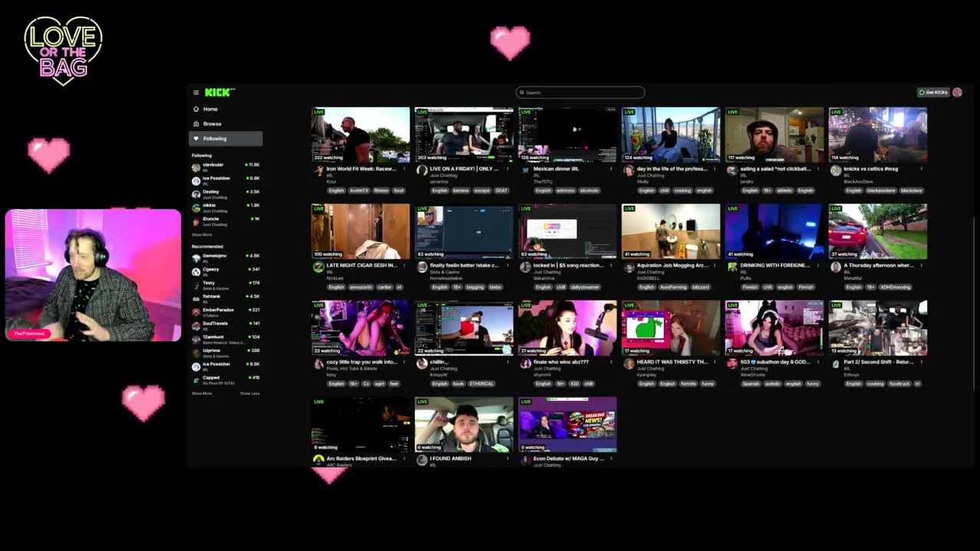The width and height of the screenshot is (980, 551).
Task: Open options menu for LIVE ON A FRIDAY stream
Action: tap(508, 169)
